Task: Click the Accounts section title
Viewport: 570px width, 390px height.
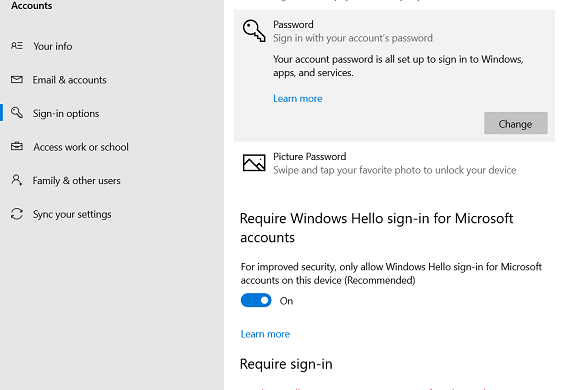Action: pyautogui.click(x=32, y=5)
